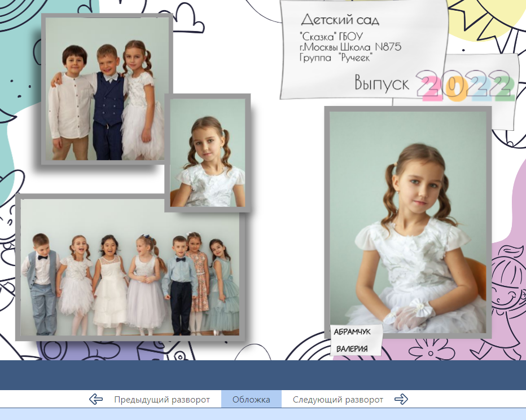Select the Группа "Ручеек" text line
The image size is (526, 420).
(336, 57)
